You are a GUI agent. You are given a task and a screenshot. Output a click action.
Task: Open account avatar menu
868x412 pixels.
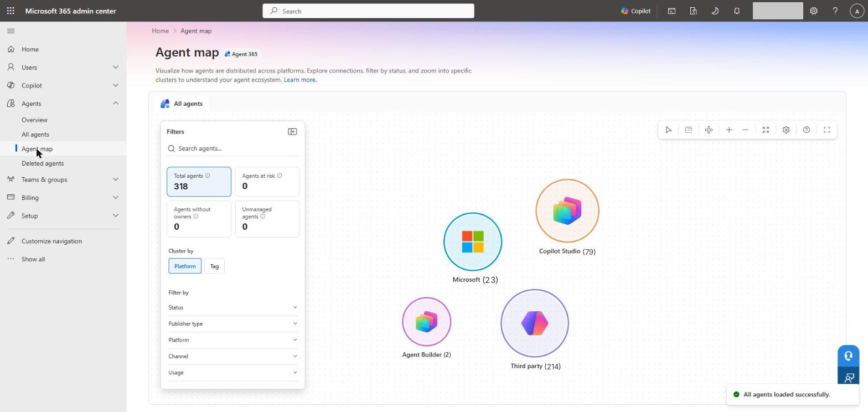[x=857, y=11]
